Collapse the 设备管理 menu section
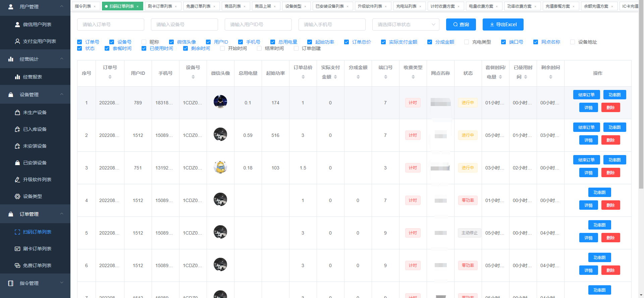Image resolution: width=644 pixels, height=298 pixels. click(x=62, y=94)
